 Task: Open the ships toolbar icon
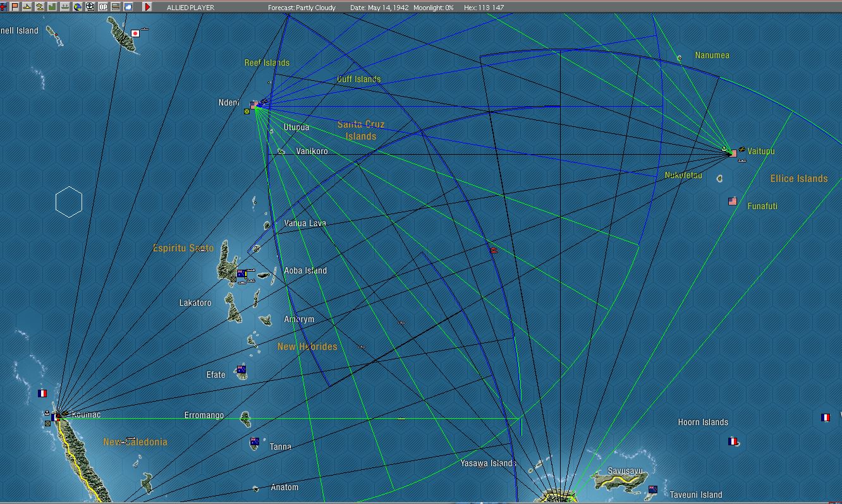65,7
